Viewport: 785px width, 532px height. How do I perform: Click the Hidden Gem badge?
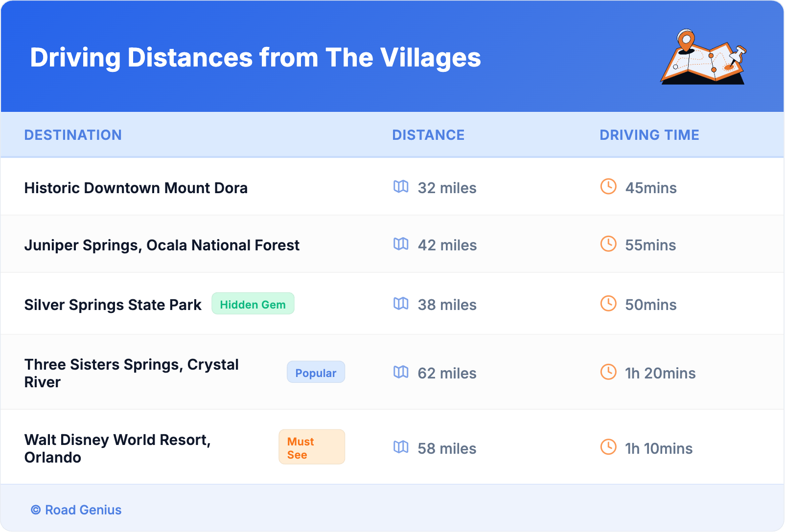coord(253,304)
